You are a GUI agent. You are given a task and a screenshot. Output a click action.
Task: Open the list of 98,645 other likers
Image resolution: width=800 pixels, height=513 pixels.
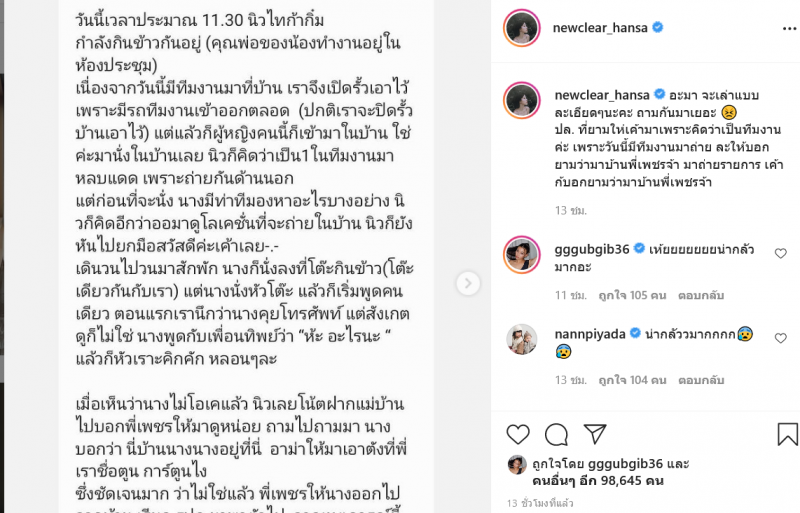597,480
